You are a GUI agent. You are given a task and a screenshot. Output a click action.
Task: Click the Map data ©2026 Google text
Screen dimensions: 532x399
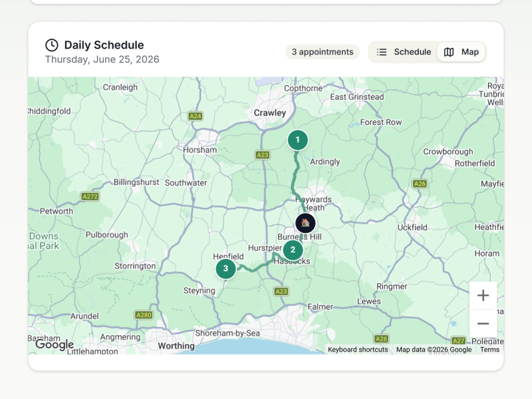[434, 350]
